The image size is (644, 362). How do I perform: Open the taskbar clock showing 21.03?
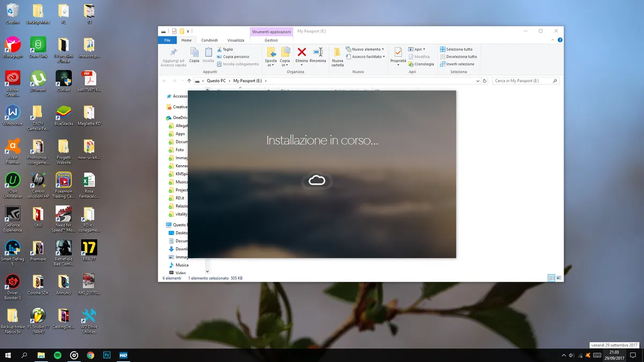[x=614, y=355]
